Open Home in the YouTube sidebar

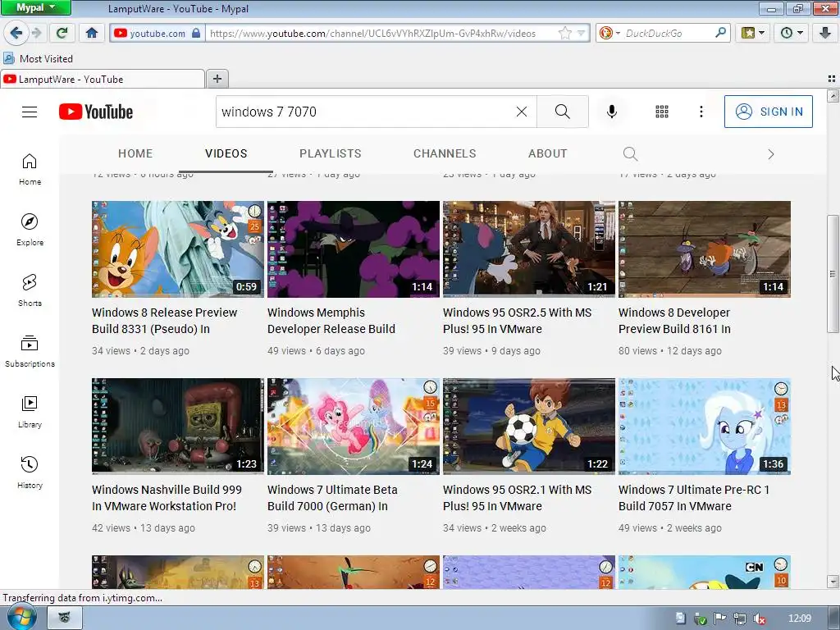[30, 169]
